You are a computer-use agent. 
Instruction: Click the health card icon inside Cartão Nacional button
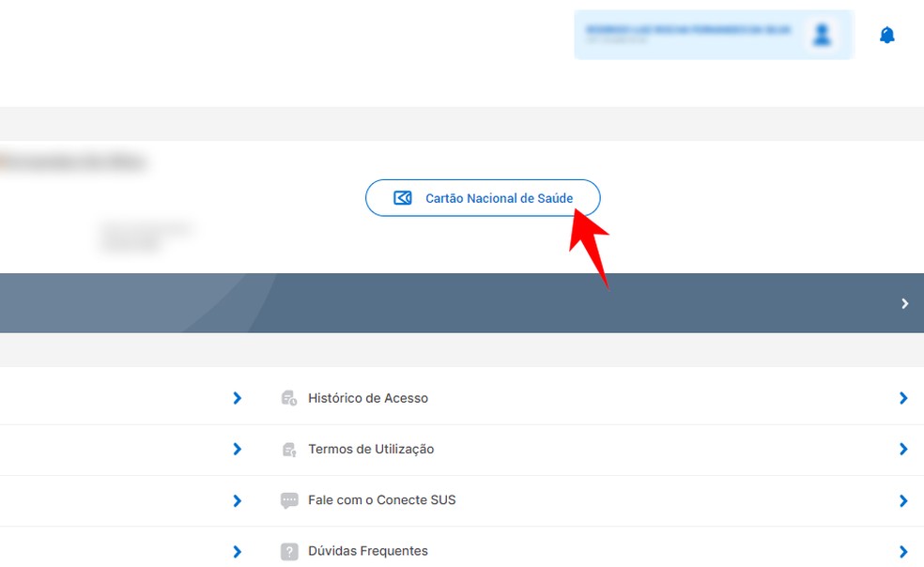pyautogui.click(x=402, y=197)
